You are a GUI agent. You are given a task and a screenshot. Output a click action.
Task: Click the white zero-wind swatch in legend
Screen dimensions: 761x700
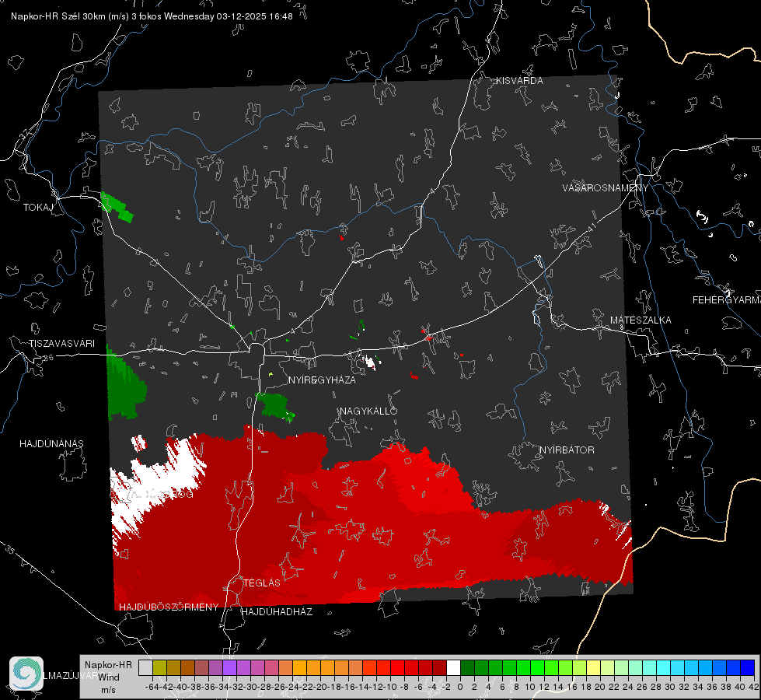(x=453, y=667)
